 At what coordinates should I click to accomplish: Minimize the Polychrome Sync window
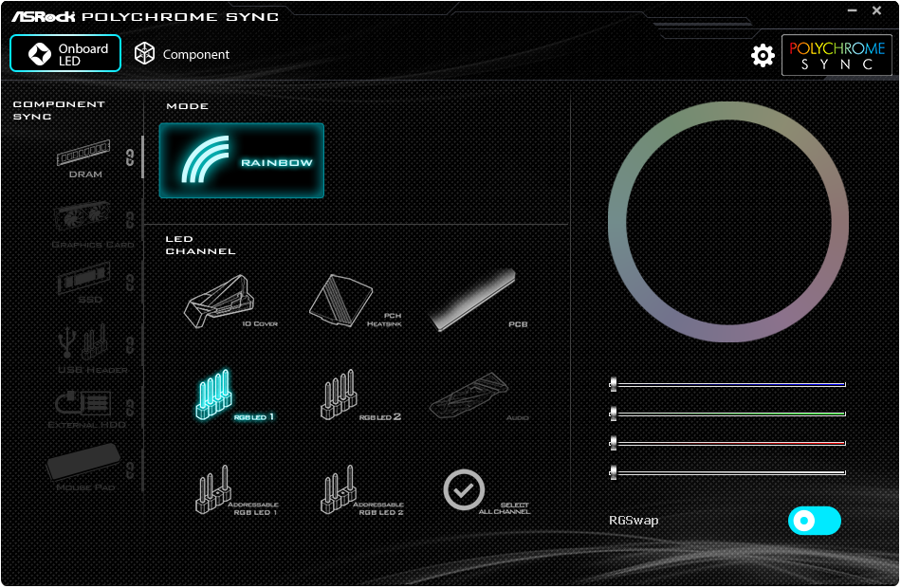pyautogui.click(x=853, y=10)
